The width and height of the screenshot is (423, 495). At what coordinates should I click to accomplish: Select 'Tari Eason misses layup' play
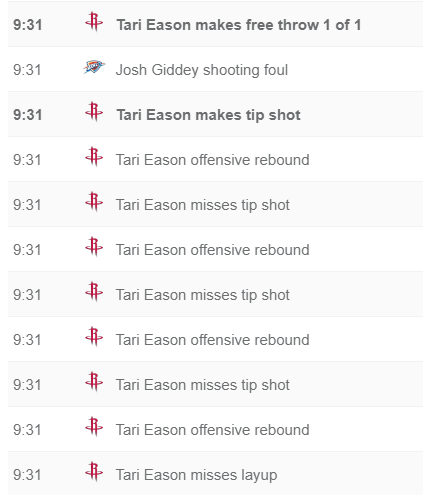point(196,475)
